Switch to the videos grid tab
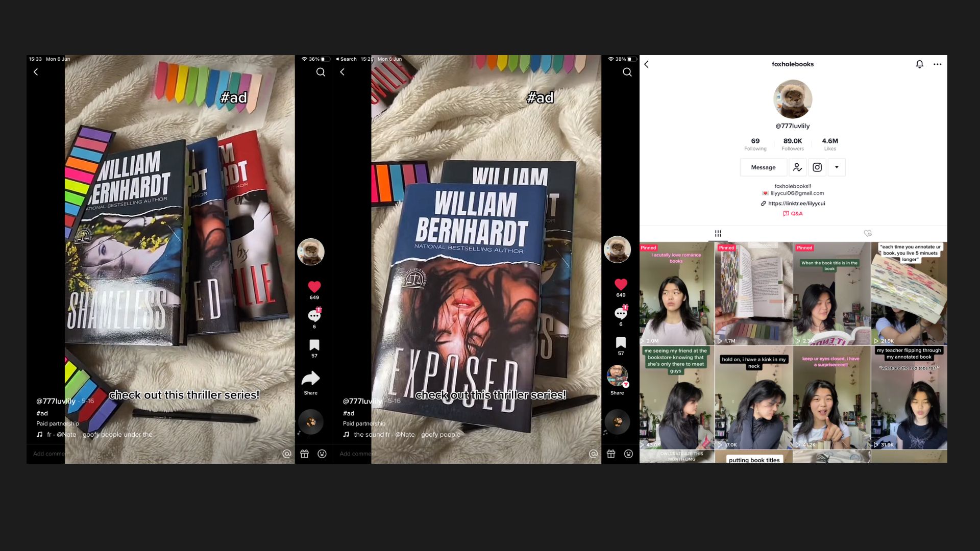 coord(718,233)
